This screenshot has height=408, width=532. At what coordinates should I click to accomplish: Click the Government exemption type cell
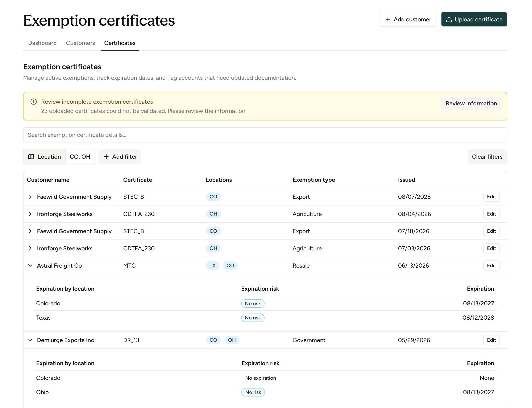[x=309, y=340]
